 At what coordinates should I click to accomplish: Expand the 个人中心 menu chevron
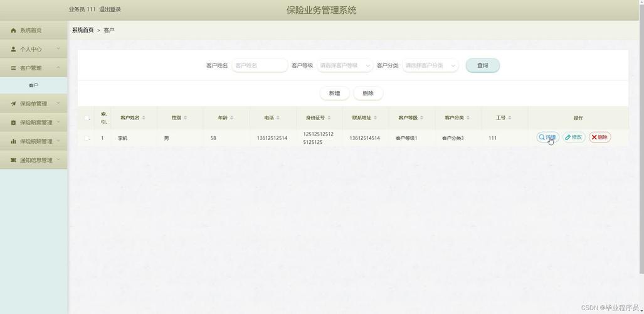(58, 48)
